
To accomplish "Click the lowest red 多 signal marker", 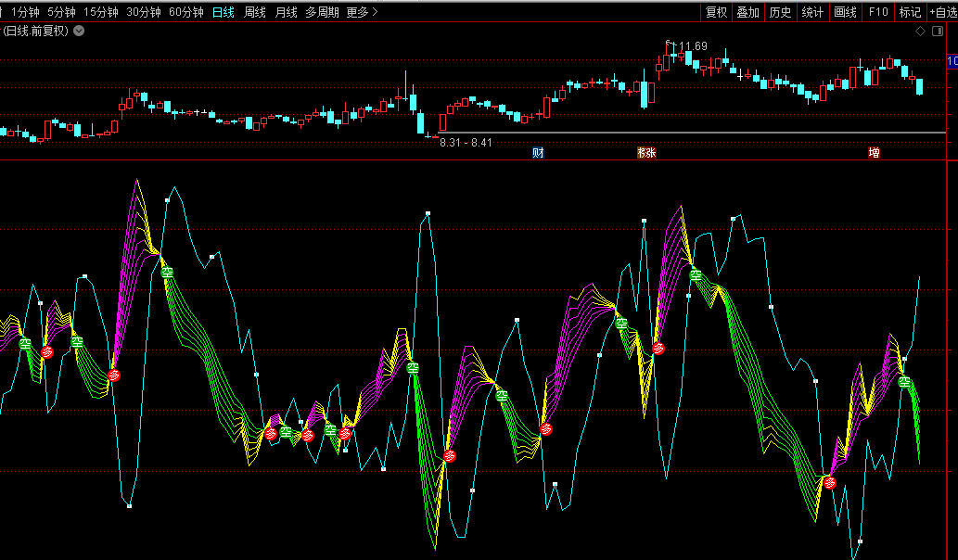I will pyautogui.click(x=830, y=482).
